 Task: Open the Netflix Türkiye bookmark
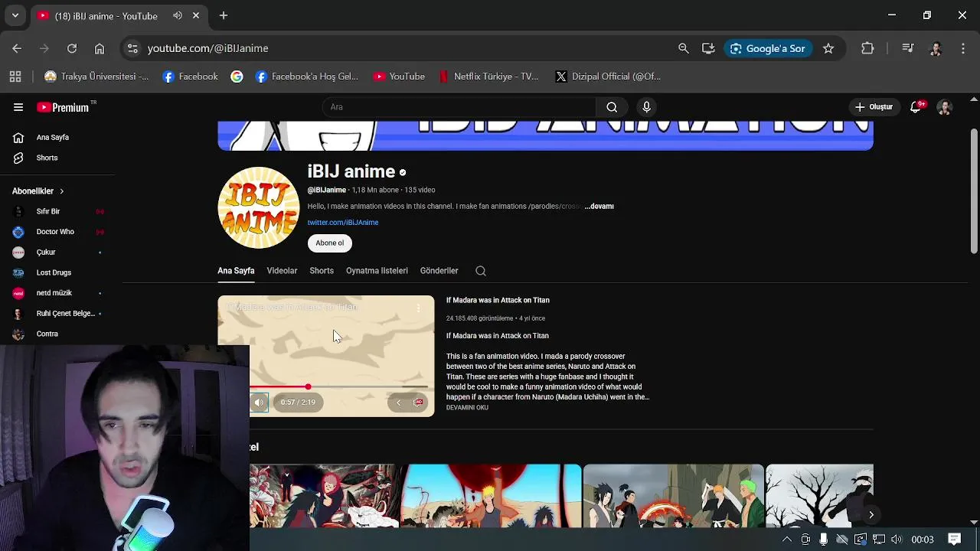pyautogui.click(x=488, y=77)
